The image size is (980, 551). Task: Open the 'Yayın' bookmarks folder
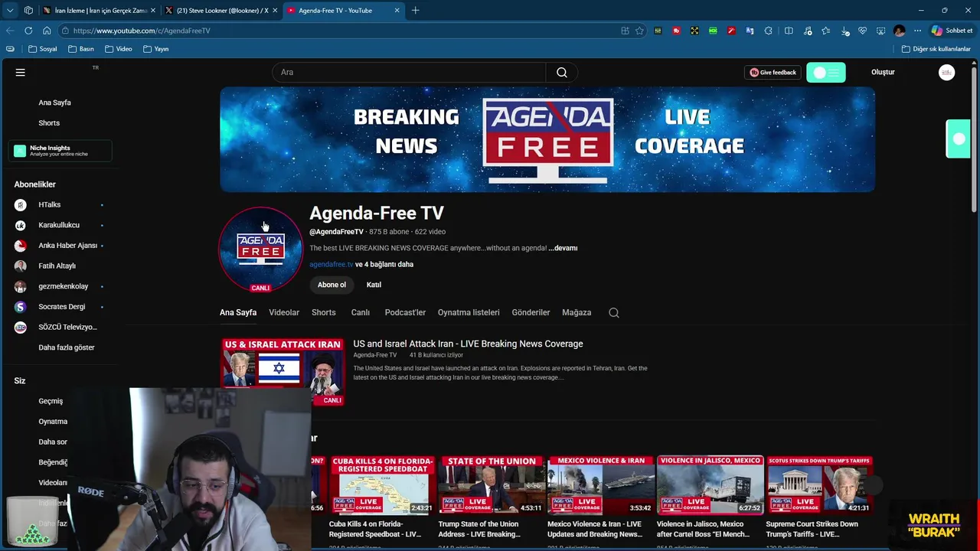pyautogui.click(x=155, y=49)
